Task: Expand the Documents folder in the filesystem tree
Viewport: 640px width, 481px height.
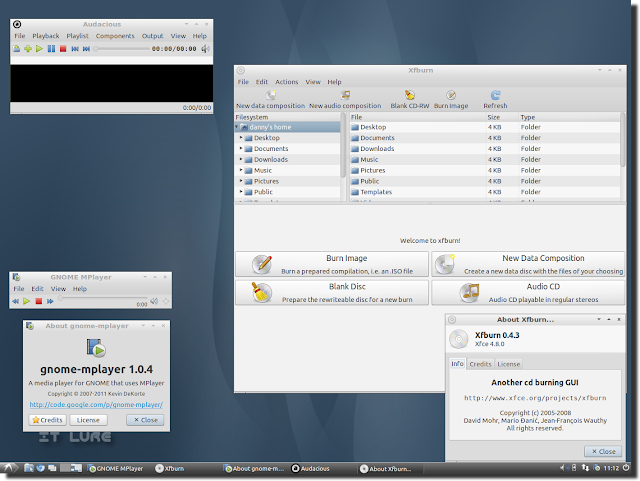Action: 241,149
